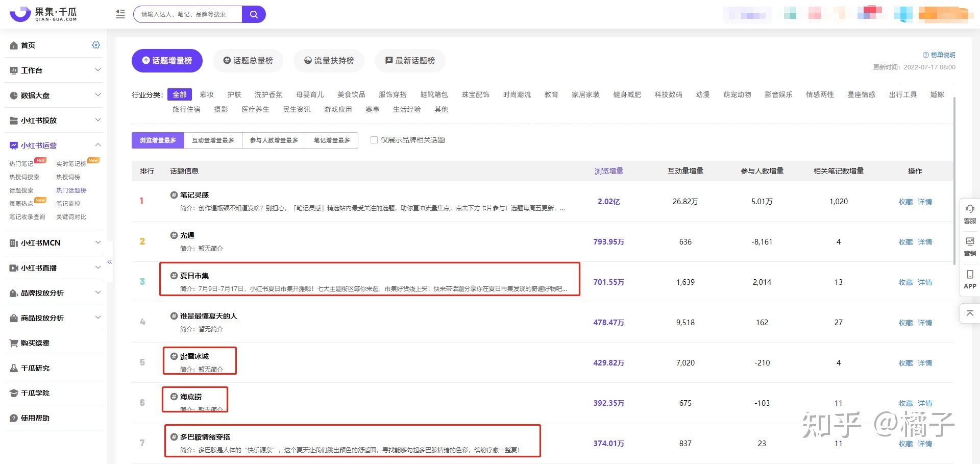Select 数据大盘 in the sidebar
This screenshot has width=980, height=464.
[33, 95]
